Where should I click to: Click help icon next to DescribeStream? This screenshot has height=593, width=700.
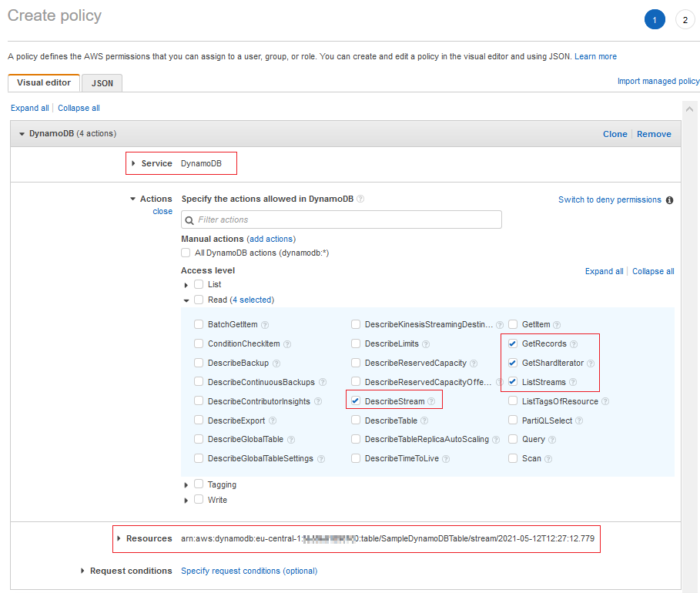point(431,401)
